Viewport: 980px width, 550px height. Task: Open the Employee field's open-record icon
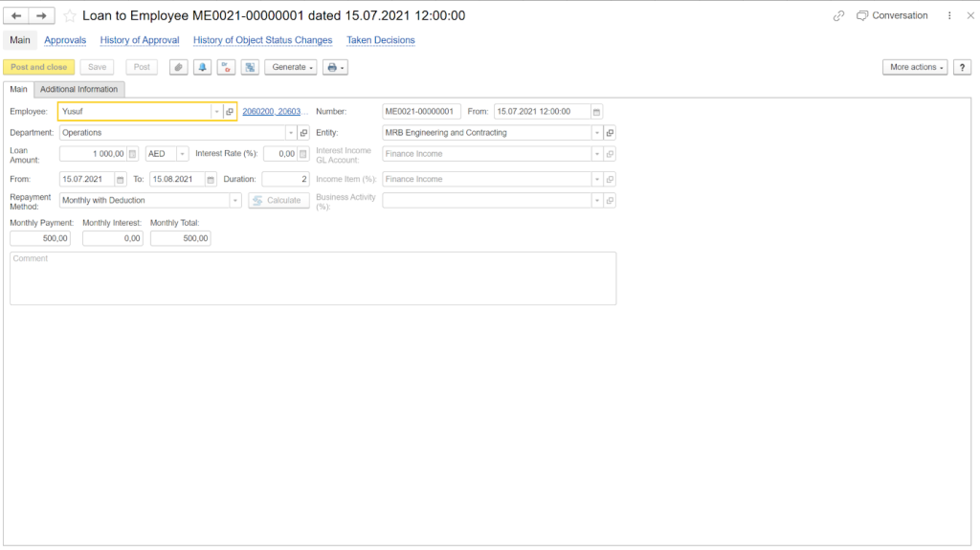(230, 112)
